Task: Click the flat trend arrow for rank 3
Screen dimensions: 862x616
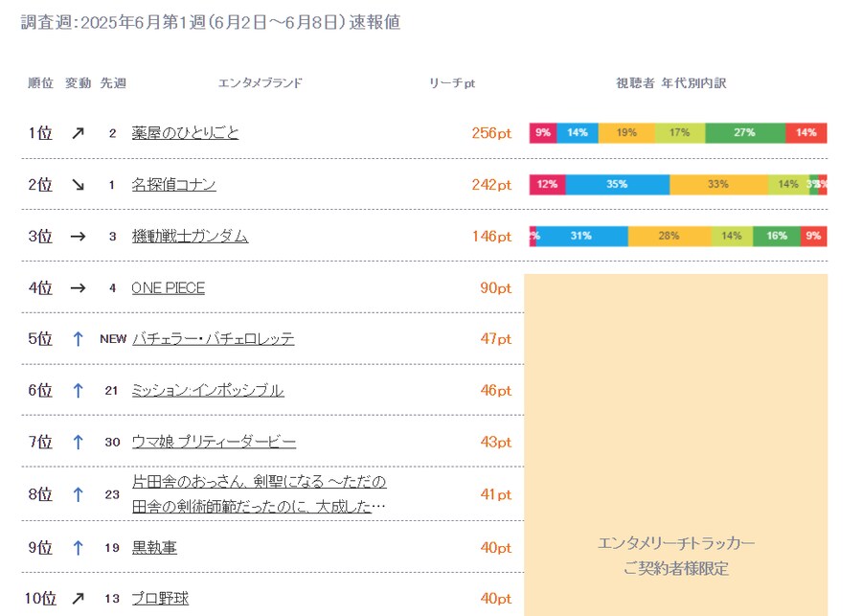Action: [78, 237]
